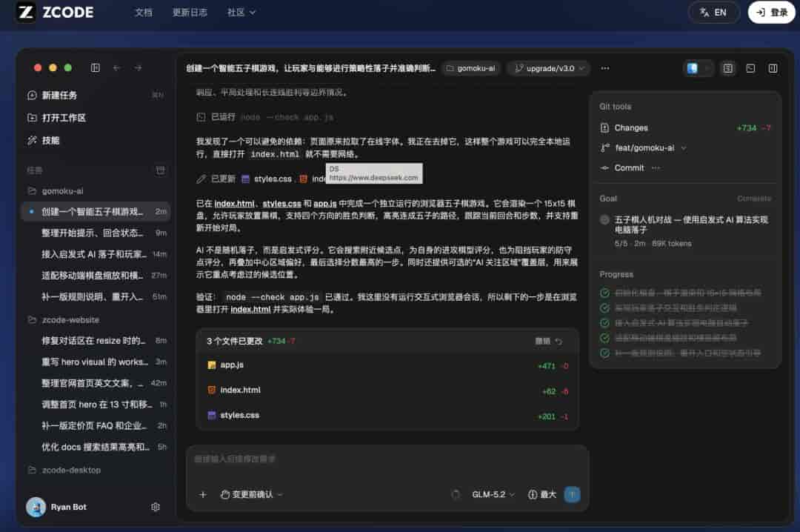Viewport: 800px width, 532px height.
Task: Open styles.css row in changed files list
Action: (x=387, y=416)
